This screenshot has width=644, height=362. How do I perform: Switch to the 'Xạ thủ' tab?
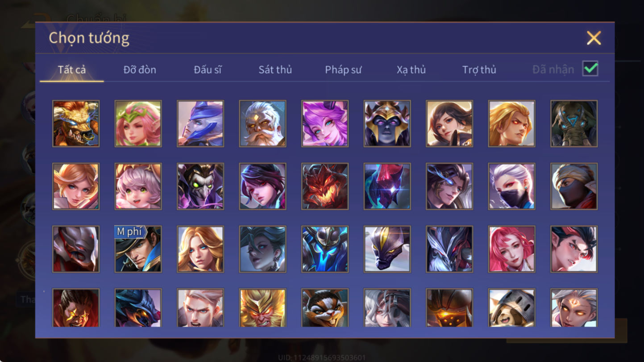click(x=411, y=70)
